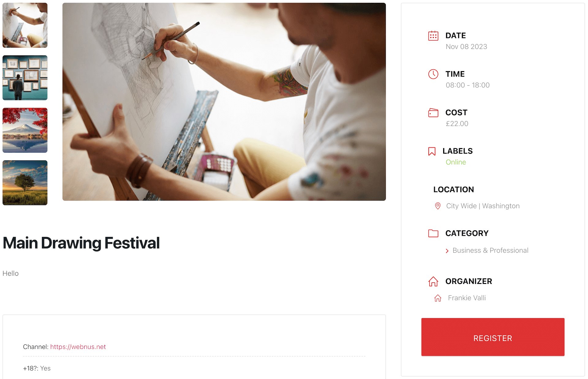Viewport: 588px width, 379px height.
Task: Select the mountain lake thumbnail
Action: tap(25, 130)
